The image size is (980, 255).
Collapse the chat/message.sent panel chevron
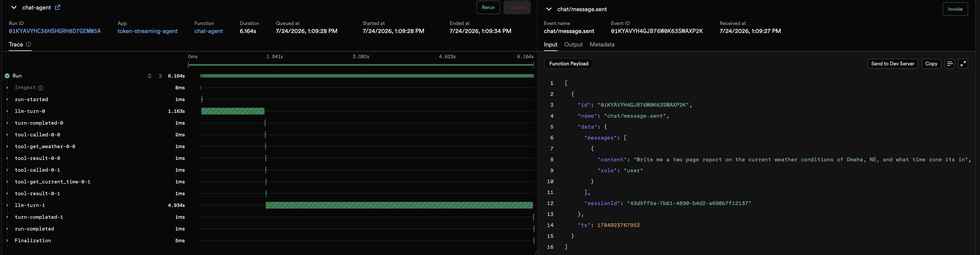548,9
